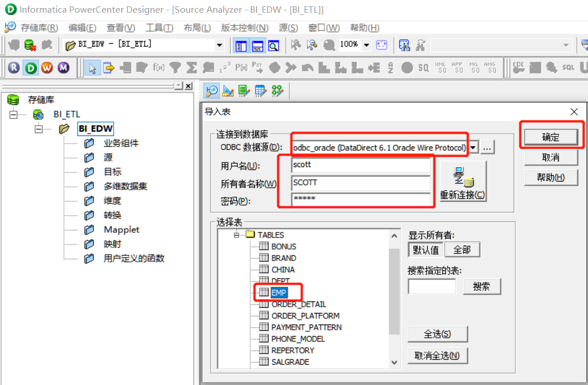Collapse the BI_ETL repository node
Viewport: 588px width, 385px height.
coord(13,114)
